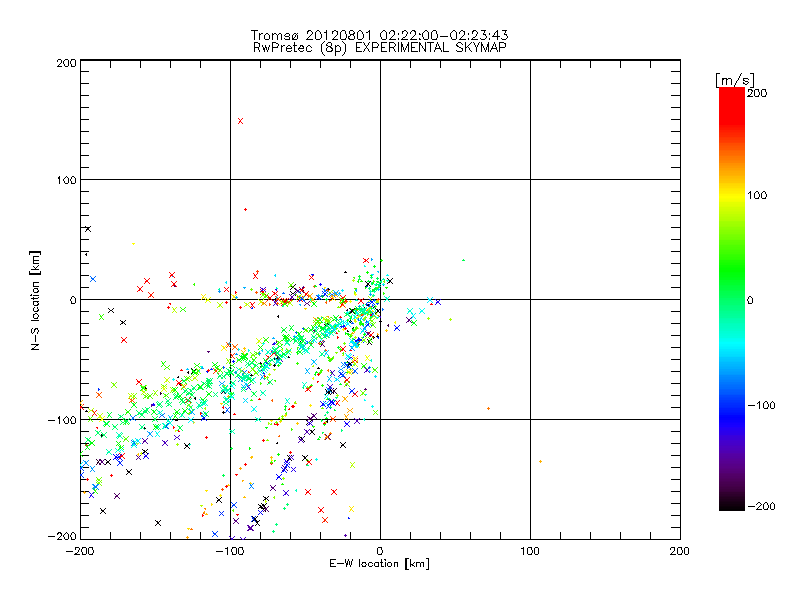Click the colorbar label '-100'

tap(761, 405)
